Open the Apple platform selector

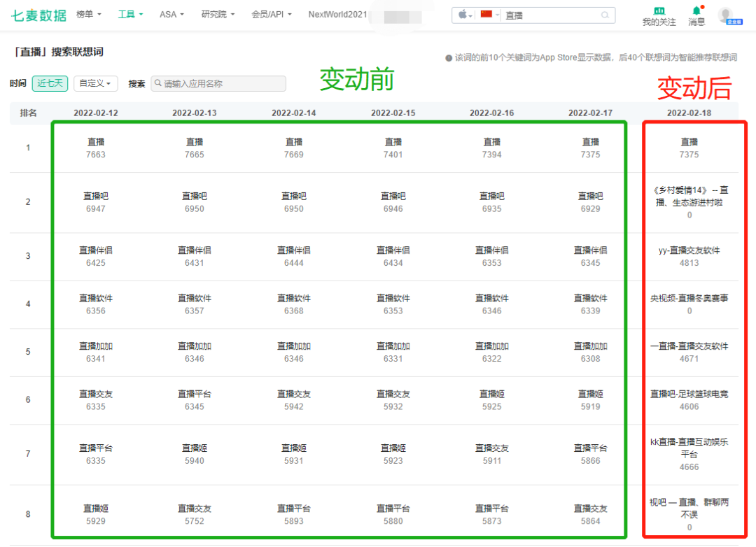tap(465, 15)
